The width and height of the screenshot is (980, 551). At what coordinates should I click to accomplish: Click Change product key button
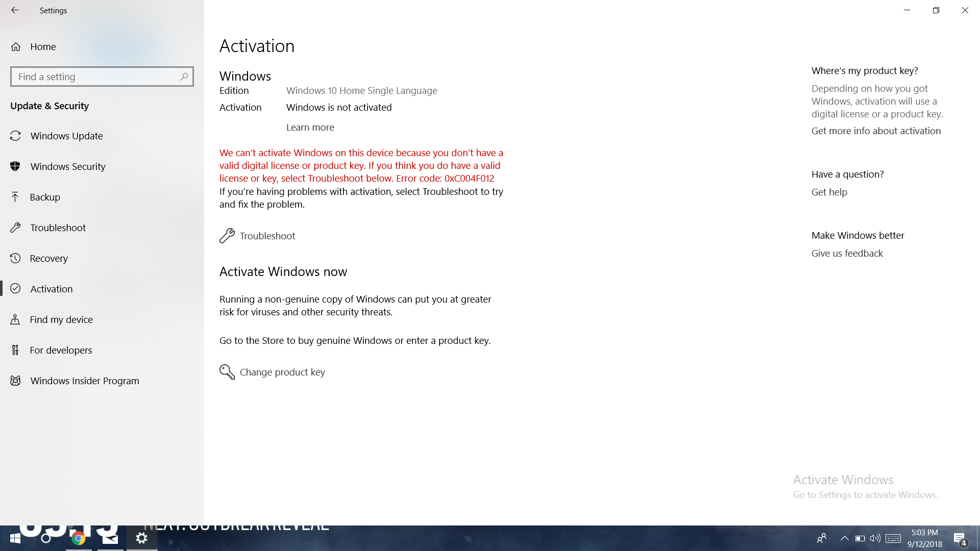[273, 371]
